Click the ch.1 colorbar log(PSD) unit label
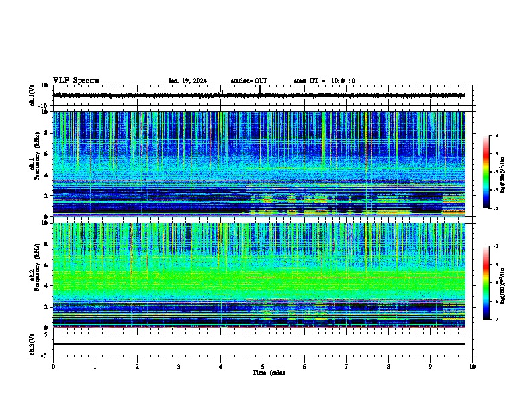The height and width of the screenshot is (411, 532). (x=502, y=175)
